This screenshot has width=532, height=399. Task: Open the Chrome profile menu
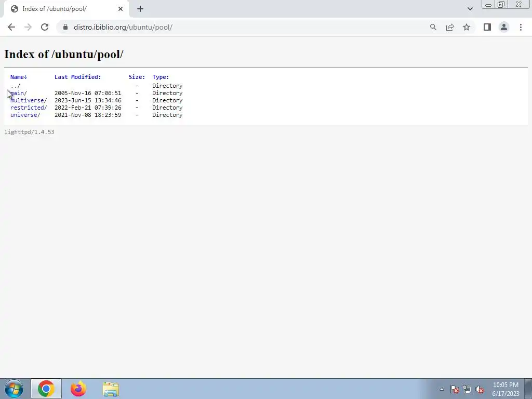pos(504,27)
